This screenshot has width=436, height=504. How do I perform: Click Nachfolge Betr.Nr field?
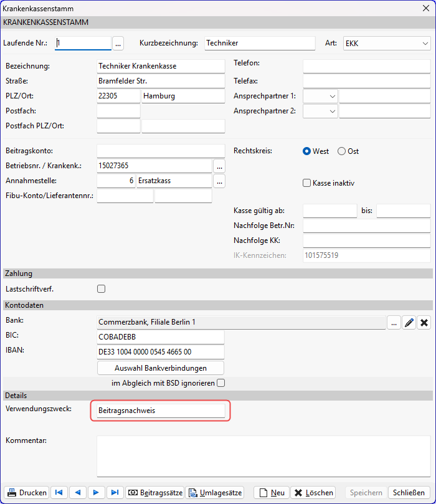[367, 226]
